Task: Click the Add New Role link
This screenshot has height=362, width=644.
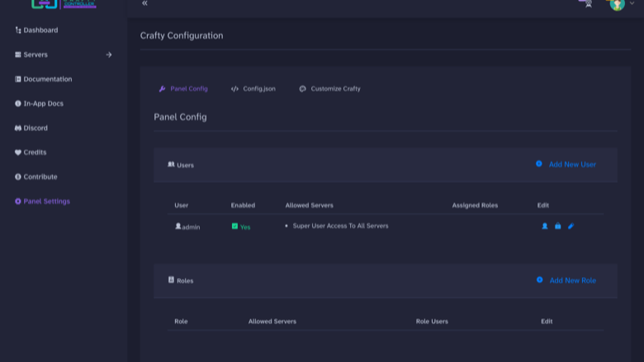Action: click(x=572, y=280)
